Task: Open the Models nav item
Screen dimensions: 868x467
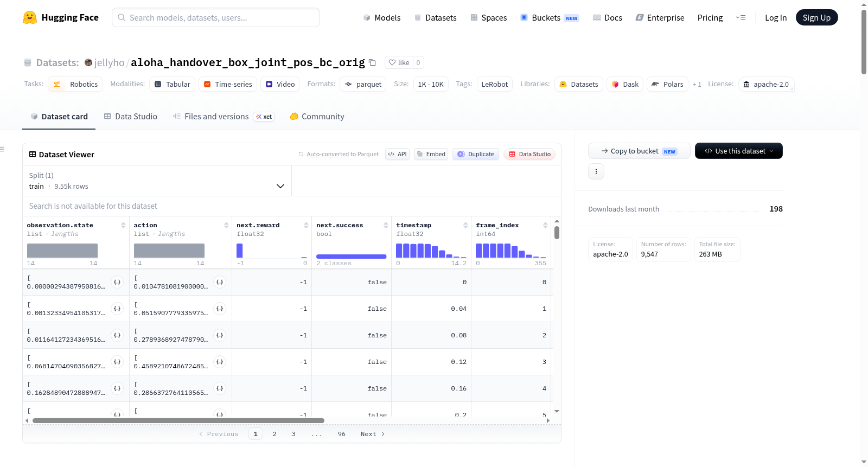Action: click(382, 17)
